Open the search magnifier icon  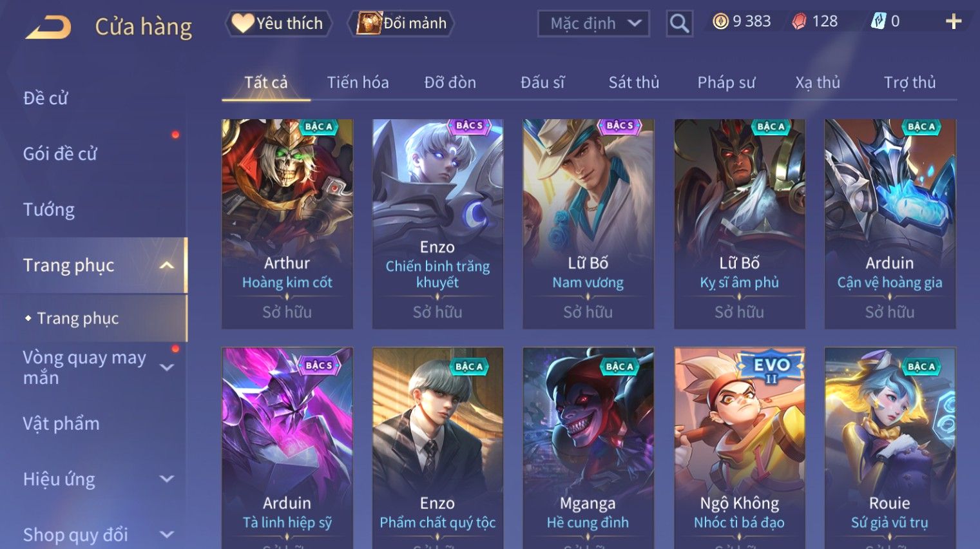coord(679,24)
